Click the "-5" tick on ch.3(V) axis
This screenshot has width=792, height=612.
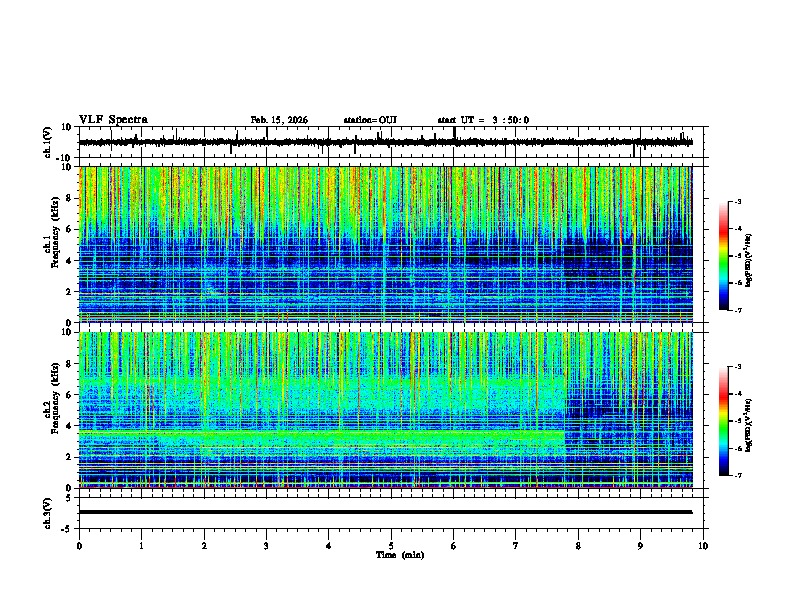[x=67, y=529]
